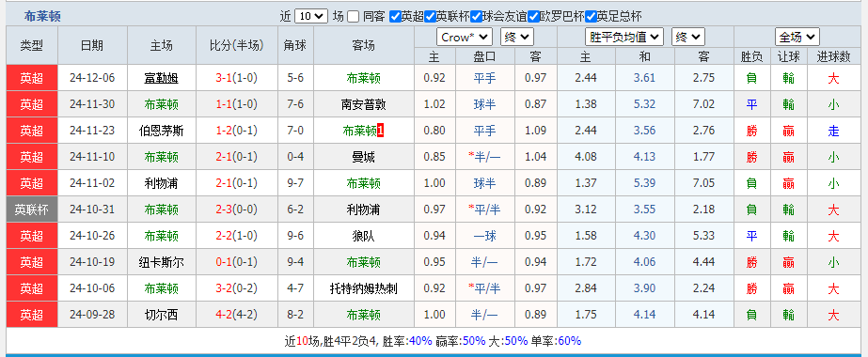Uncheck the 英联杯 filter checkbox

[x=430, y=17]
